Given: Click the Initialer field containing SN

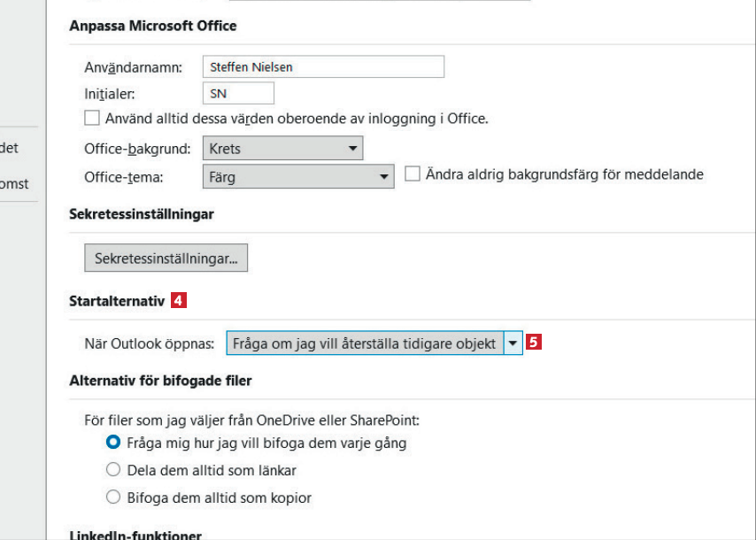Looking at the screenshot, I should click(x=238, y=93).
